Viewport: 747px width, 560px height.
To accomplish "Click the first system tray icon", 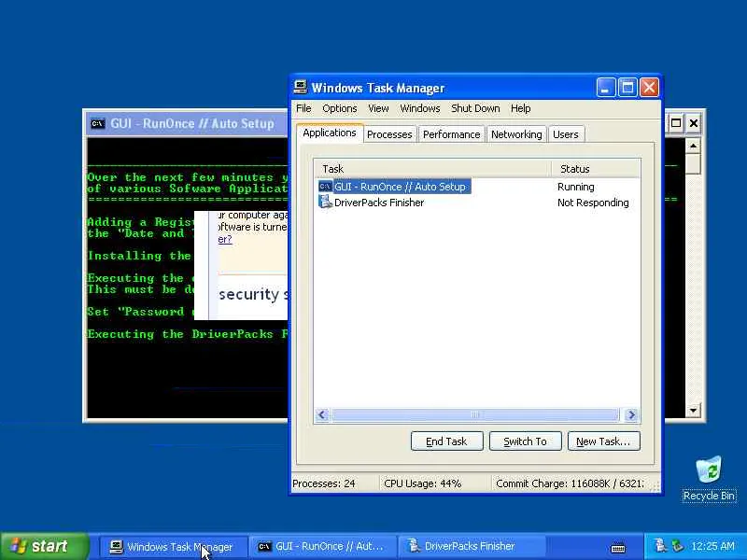I will click(x=661, y=546).
